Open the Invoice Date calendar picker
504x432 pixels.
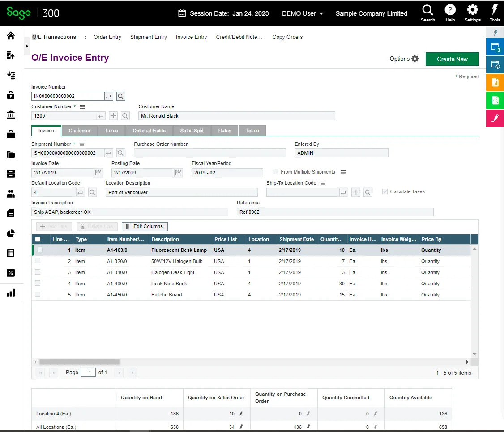coord(98,173)
